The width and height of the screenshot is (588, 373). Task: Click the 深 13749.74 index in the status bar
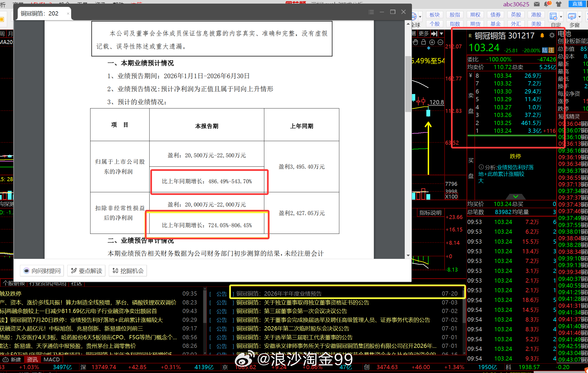[98, 367]
